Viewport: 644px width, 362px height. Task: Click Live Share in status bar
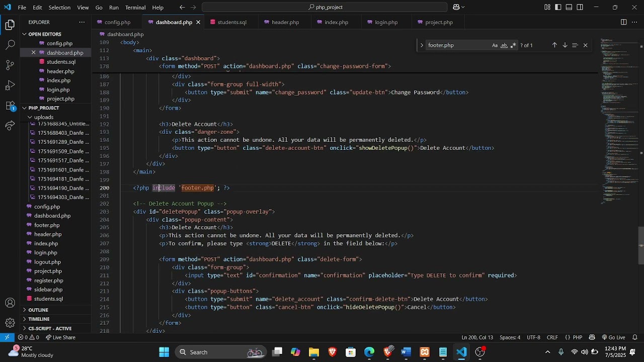(60, 337)
